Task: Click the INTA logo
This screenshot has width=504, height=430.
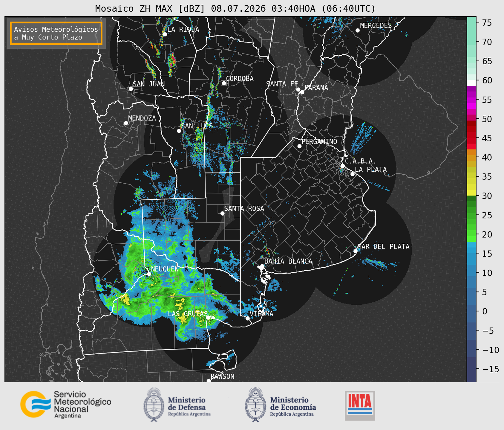Action: click(360, 405)
